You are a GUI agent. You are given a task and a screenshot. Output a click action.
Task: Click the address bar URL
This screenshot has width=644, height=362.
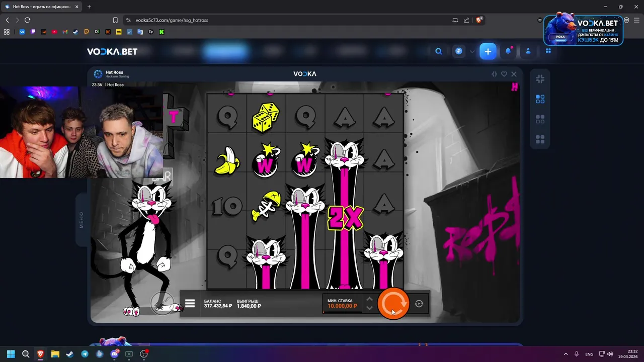coord(172,20)
